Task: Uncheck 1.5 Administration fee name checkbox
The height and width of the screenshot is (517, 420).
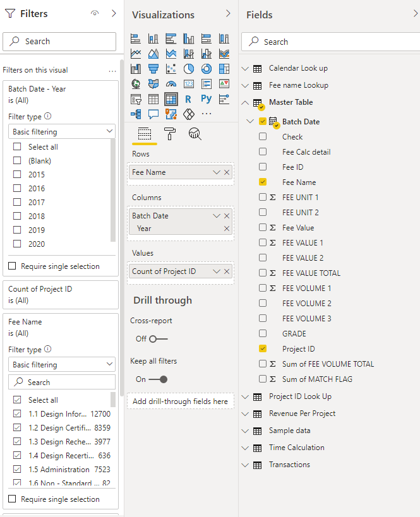Action: [x=17, y=469]
